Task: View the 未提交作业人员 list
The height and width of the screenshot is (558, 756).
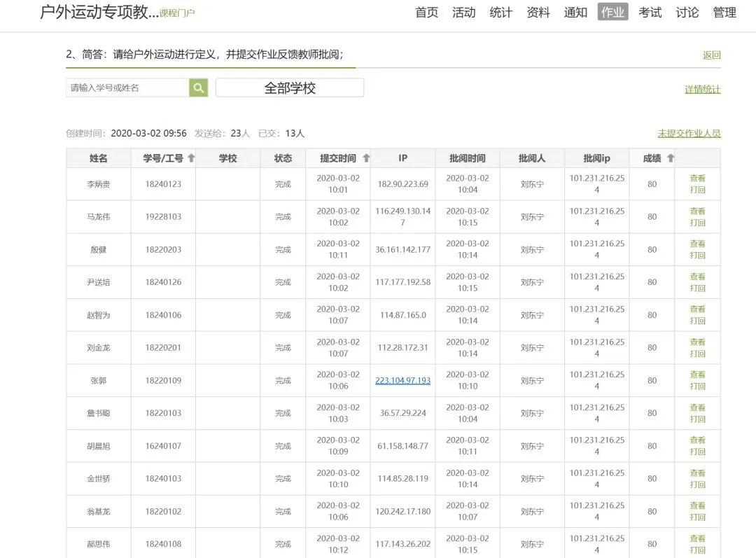Action: click(x=689, y=134)
